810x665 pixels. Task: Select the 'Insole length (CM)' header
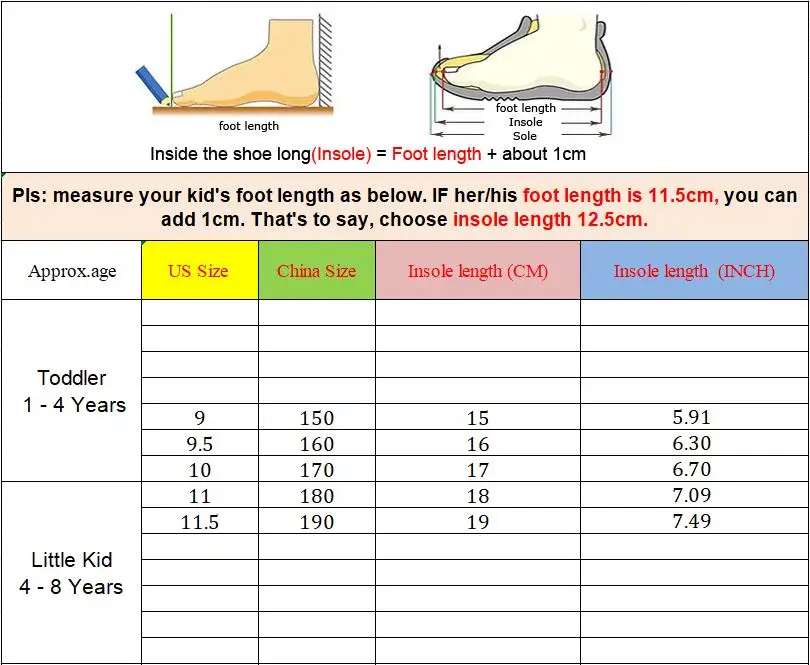pyautogui.click(x=478, y=270)
